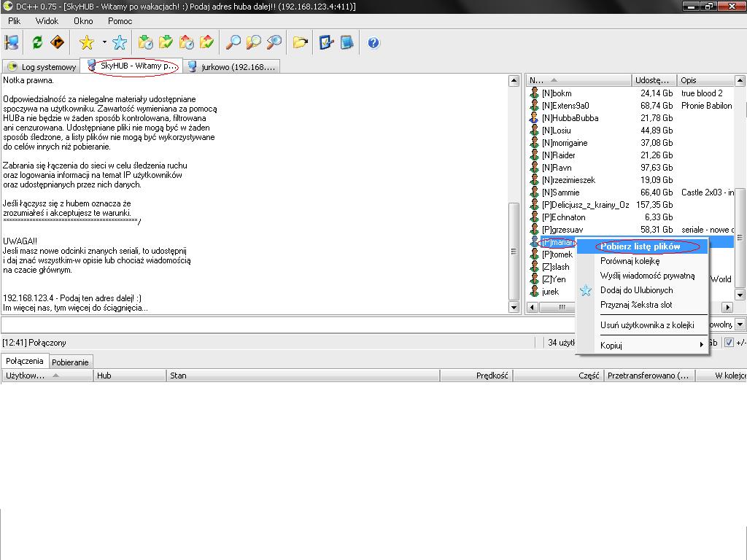Select Wyślij wiadomość prywatną menu entry

pos(647,276)
